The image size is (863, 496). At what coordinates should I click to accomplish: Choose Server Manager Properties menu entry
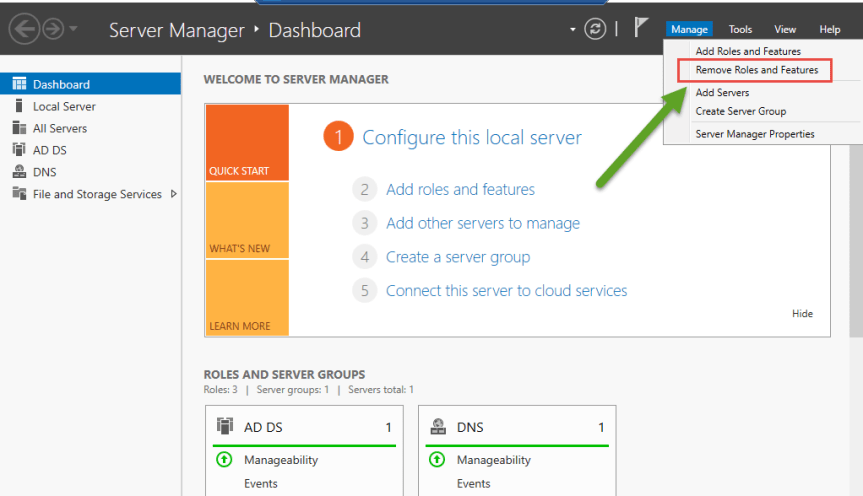755,134
